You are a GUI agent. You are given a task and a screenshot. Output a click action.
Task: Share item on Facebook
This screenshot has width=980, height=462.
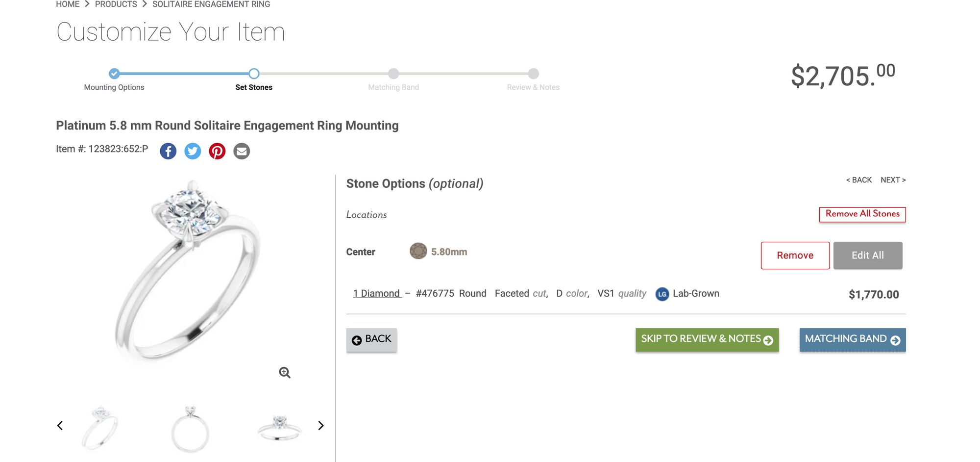tap(168, 151)
